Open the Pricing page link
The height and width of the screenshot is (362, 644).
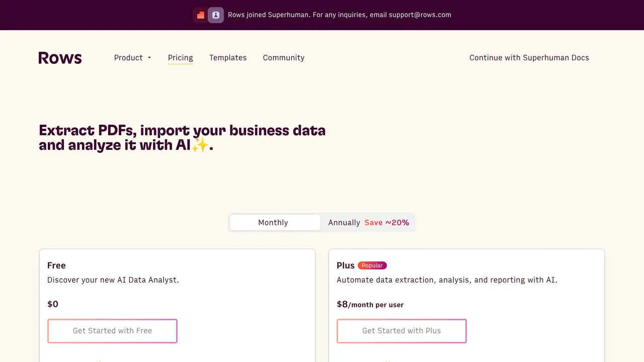click(181, 58)
